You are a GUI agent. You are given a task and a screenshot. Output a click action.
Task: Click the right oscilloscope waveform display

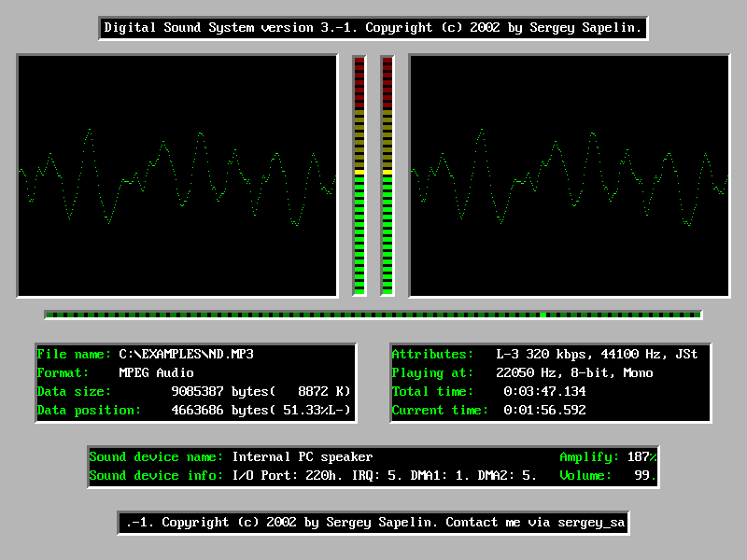pos(570,175)
